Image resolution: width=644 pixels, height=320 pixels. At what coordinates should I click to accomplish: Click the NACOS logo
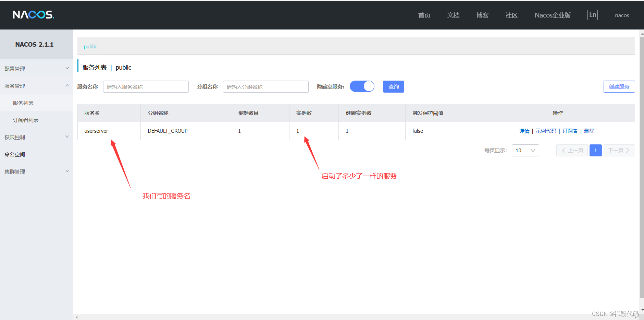click(x=34, y=15)
